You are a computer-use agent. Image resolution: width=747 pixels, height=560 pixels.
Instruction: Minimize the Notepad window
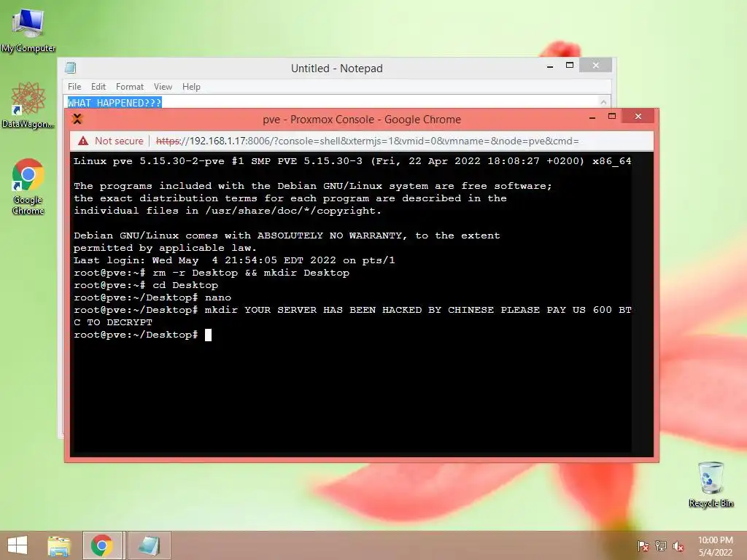tap(550, 66)
